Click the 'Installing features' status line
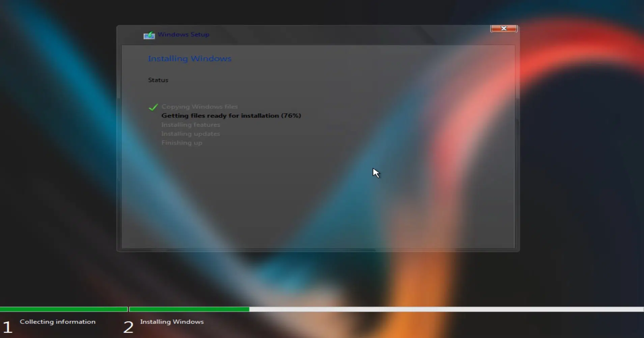Screen dimensions: 644x338 pos(190,125)
